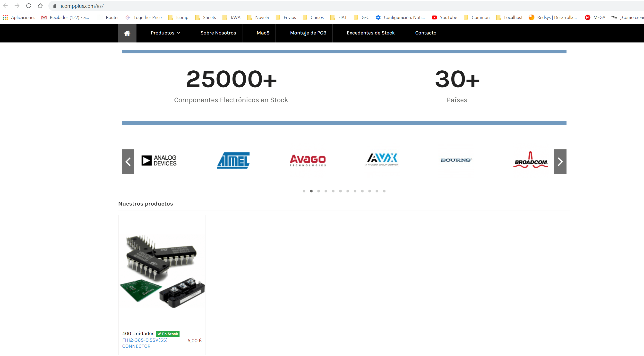Image resolution: width=644 pixels, height=356 pixels.
Task: Select the fourth carousel pagination dot
Action: pos(326,191)
